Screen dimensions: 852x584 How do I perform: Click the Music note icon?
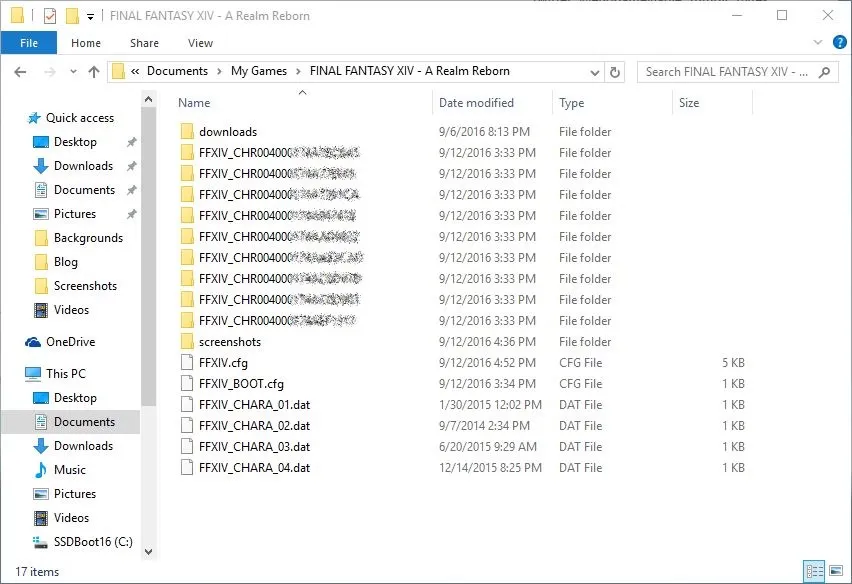[41, 470]
